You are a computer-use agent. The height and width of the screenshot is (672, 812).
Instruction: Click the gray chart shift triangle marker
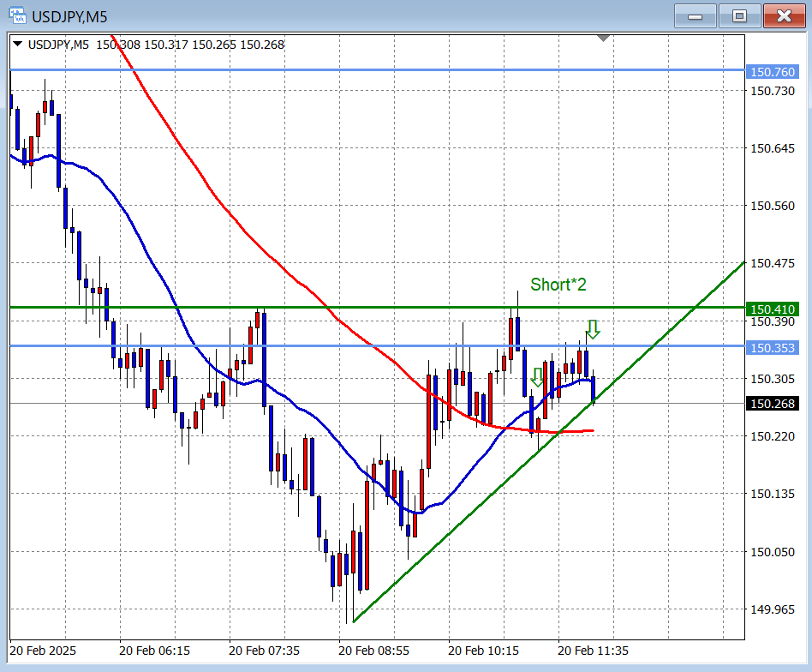coord(604,39)
